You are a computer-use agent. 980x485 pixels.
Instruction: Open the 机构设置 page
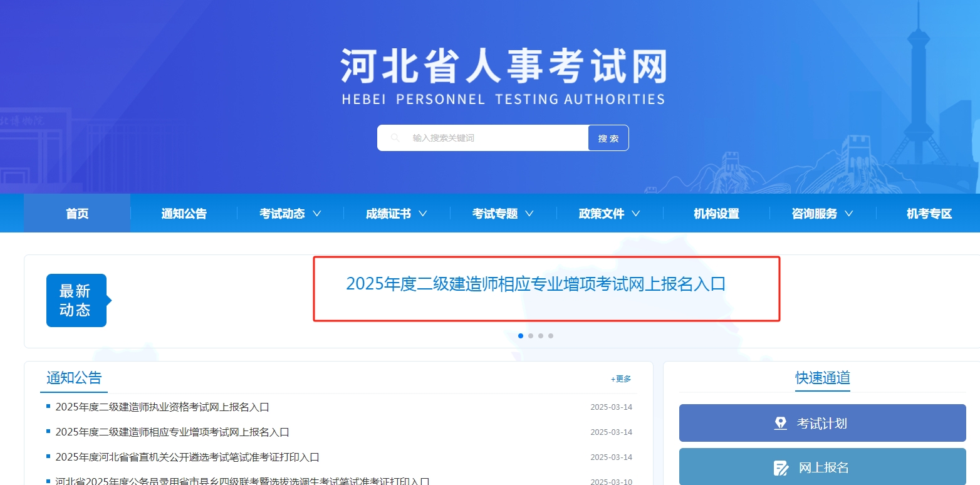tap(716, 213)
